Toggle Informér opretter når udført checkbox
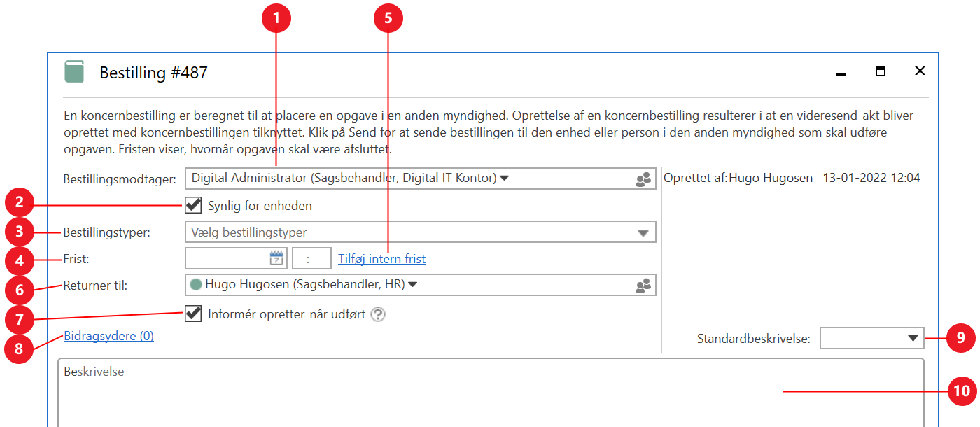The width and height of the screenshot is (980, 427). 193,314
